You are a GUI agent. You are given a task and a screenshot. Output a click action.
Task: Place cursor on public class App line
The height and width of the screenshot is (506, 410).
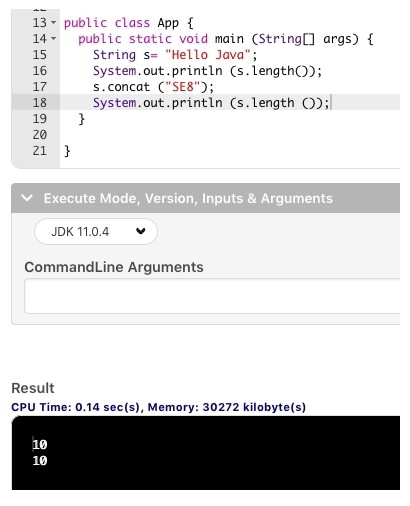click(x=128, y=23)
